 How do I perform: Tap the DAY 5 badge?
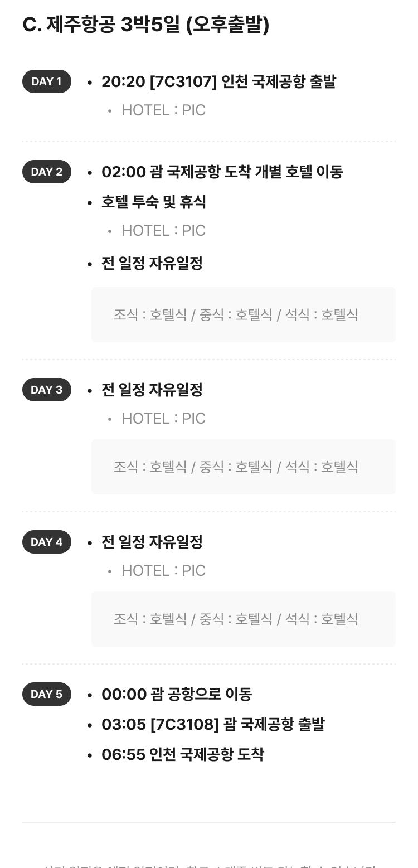47,694
